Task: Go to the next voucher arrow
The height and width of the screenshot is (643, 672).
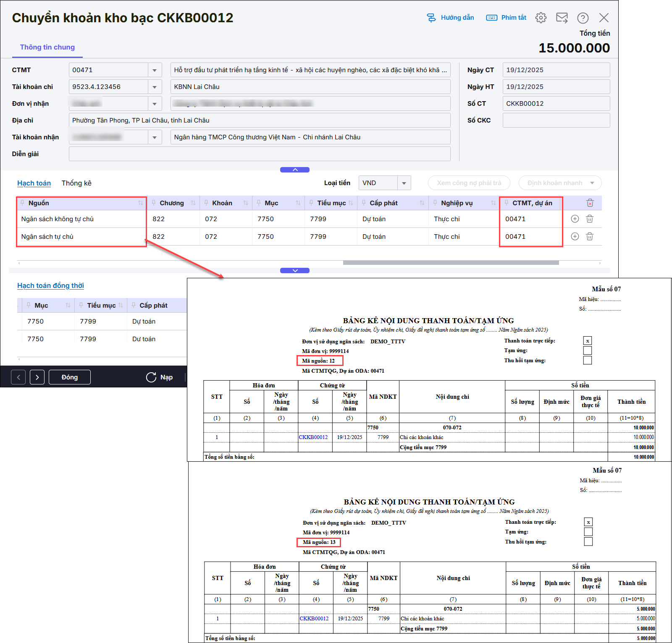Action: pos(37,377)
